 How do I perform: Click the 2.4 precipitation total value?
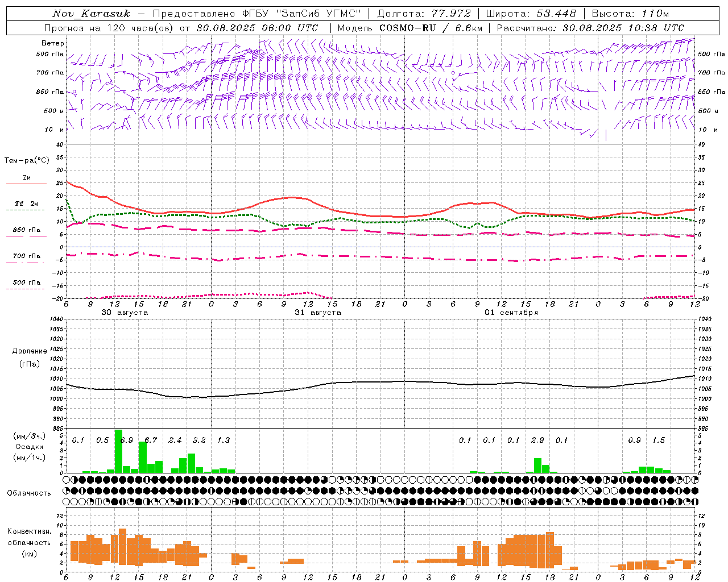click(x=175, y=440)
